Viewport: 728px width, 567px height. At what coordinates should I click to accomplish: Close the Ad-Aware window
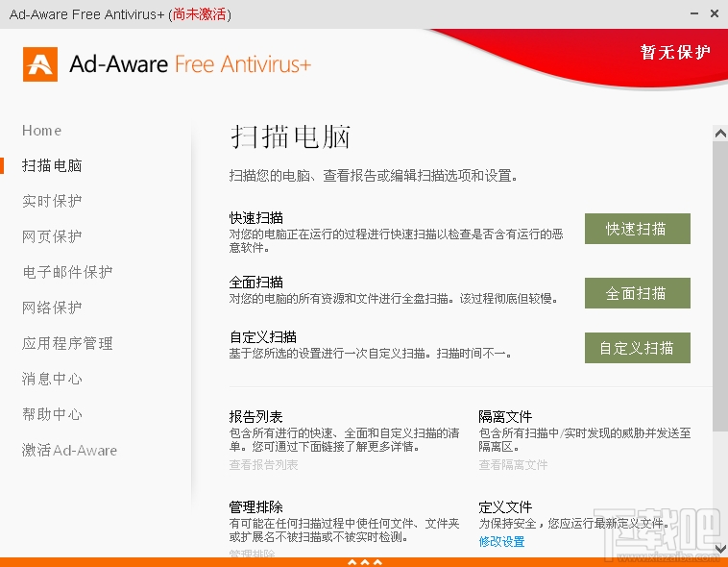click(715, 14)
